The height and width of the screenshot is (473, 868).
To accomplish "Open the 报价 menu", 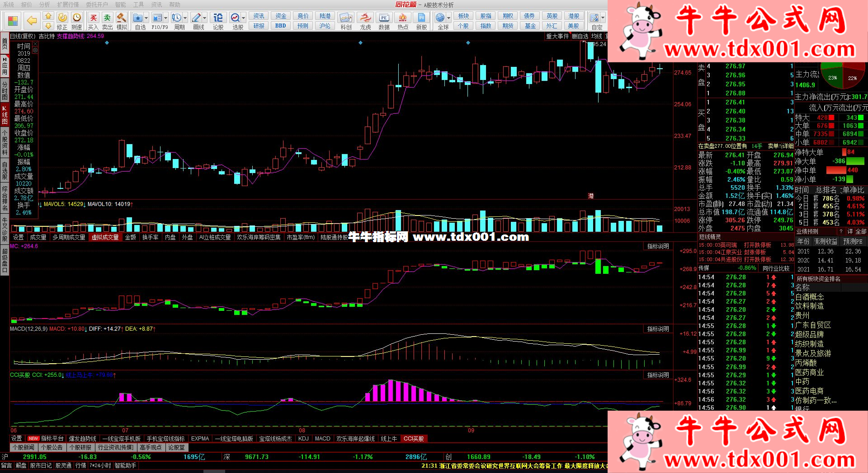I will pyautogui.click(x=27, y=5).
